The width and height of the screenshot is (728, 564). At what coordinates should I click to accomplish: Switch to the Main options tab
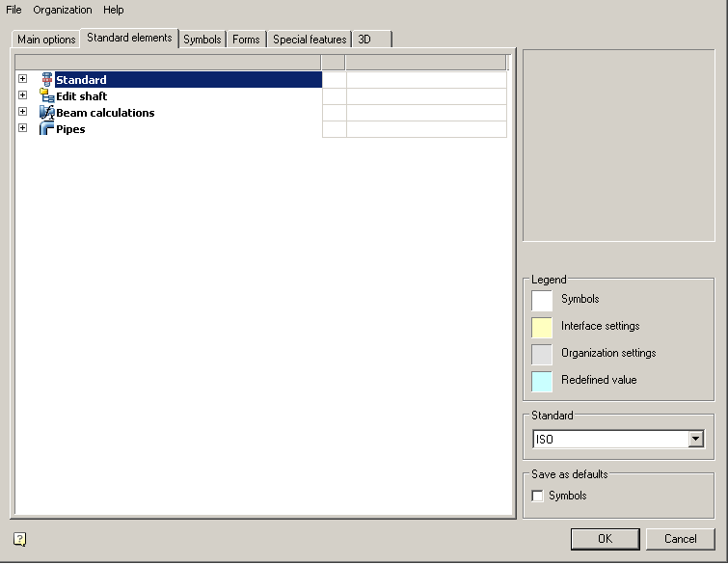click(46, 40)
